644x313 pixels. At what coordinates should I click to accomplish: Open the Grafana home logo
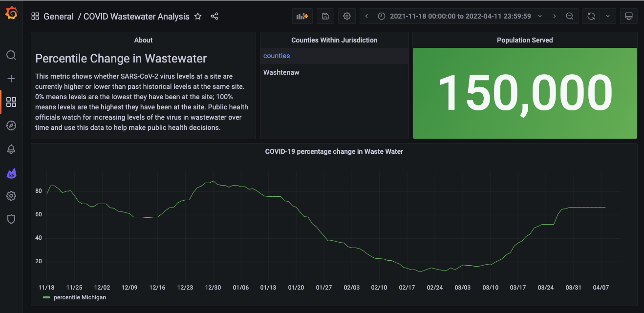pyautogui.click(x=11, y=14)
